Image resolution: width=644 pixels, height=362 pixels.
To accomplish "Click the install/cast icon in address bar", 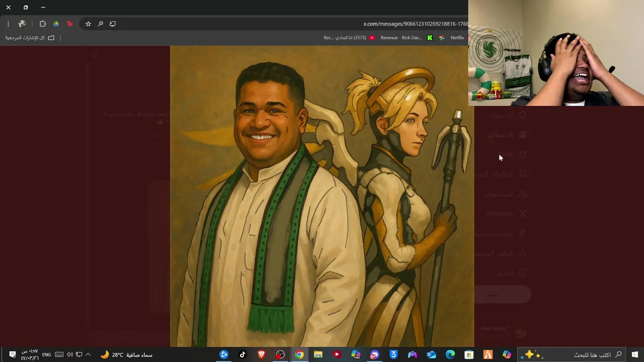I will pos(112,24).
